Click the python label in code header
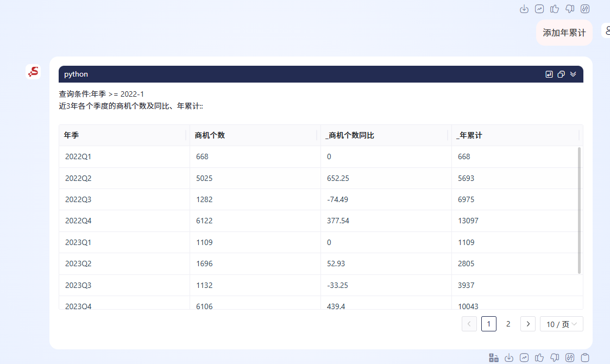The height and width of the screenshot is (364, 610). pyautogui.click(x=76, y=74)
